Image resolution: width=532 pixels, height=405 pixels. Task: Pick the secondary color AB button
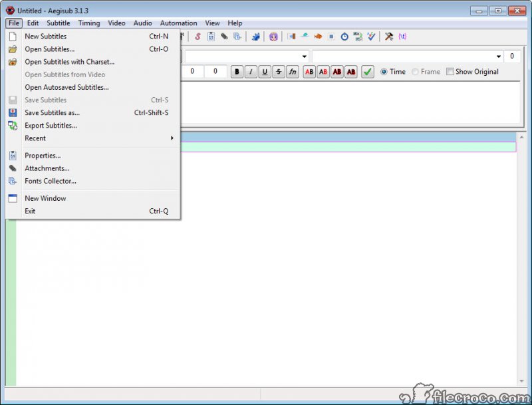(323, 72)
